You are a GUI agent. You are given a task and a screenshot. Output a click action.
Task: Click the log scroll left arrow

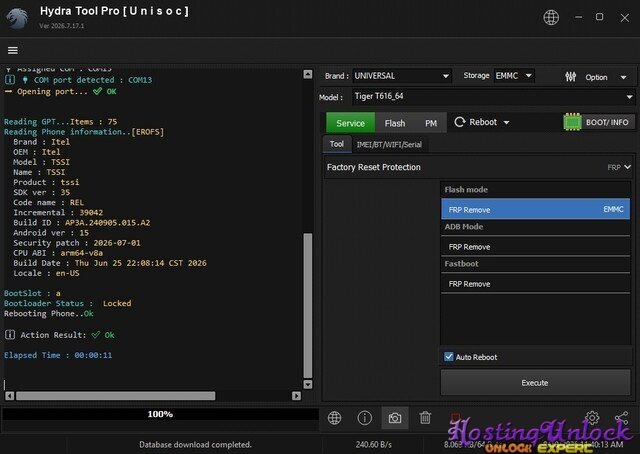10,396
